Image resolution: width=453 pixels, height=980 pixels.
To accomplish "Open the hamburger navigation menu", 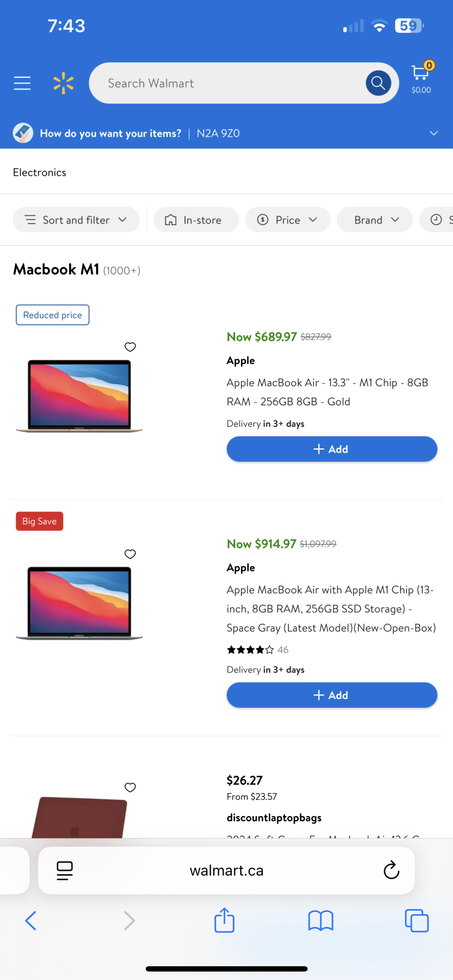I will pos(22,83).
